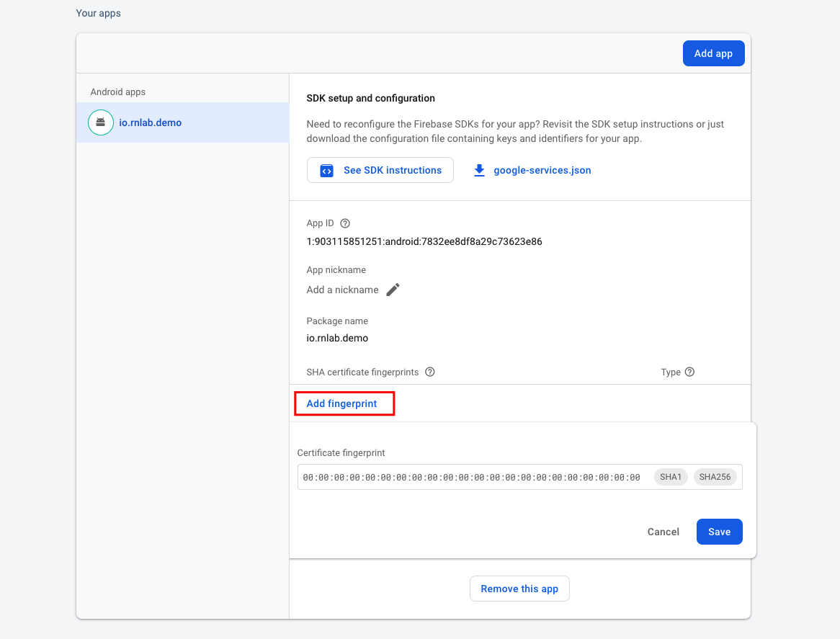Click the Android app icon beside io.rnlab.demo
Screen dimensions: 840x639
[x=100, y=122]
